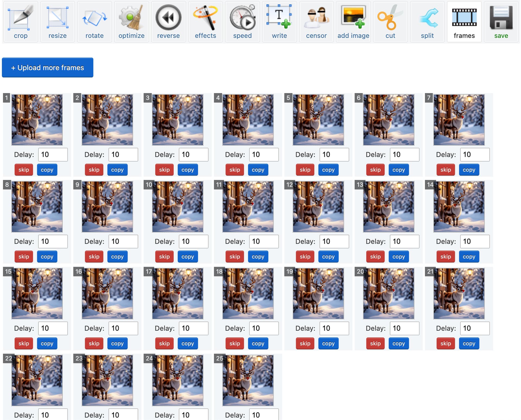Image resolution: width=521 pixels, height=420 pixels.
Task: Select the speed tool
Action: [242, 22]
